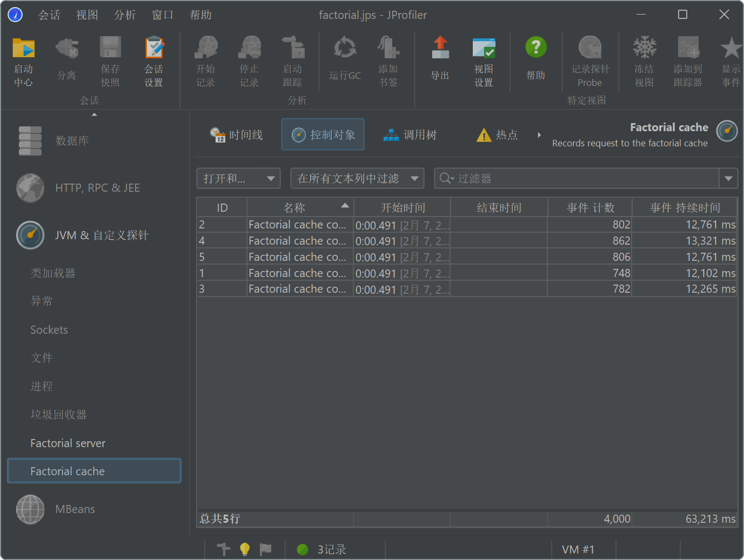The height and width of the screenshot is (560, 744).
Task: Click the pin icon in status bar
Action: pyautogui.click(x=224, y=549)
